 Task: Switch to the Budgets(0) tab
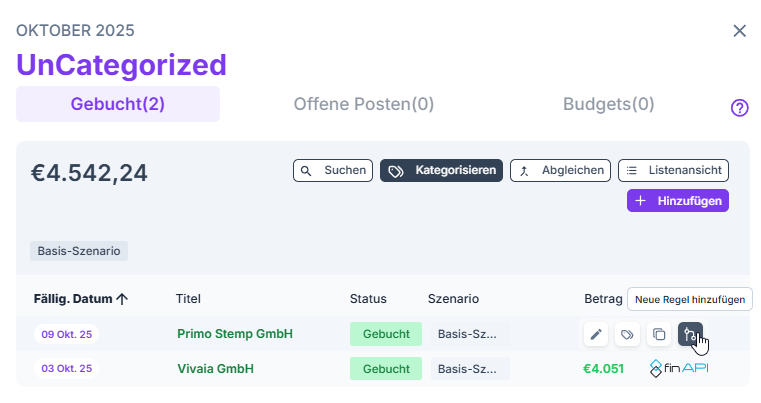(x=608, y=104)
